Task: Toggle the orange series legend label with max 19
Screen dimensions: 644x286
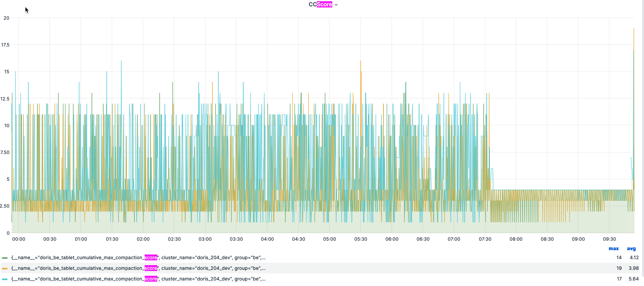Action: 138,268
